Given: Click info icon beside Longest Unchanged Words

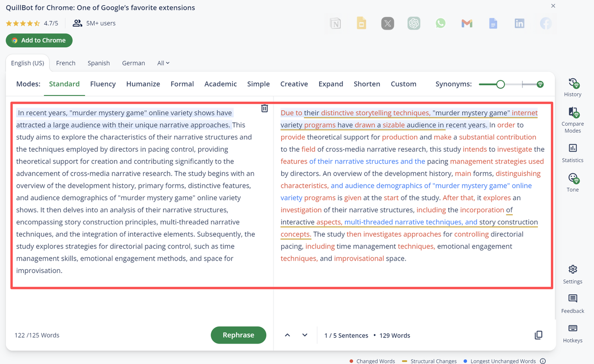Looking at the screenshot, I should coord(542,361).
